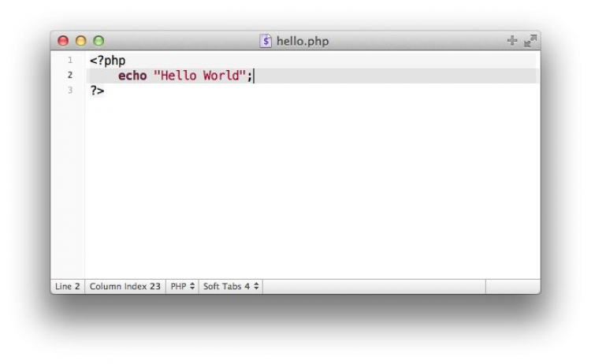Place cursor on the "<?php" opening tag
Viewport: 591px width, 364px height.
point(107,61)
